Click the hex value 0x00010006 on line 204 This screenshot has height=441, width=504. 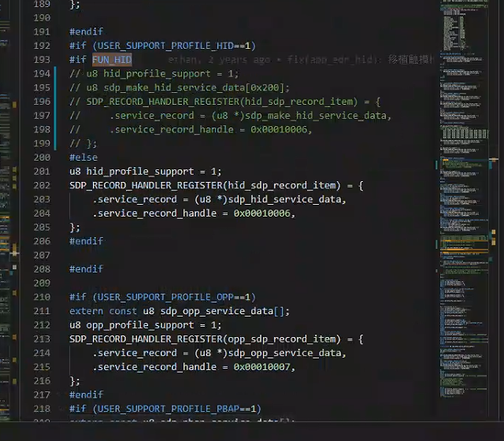[x=262, y=213]
